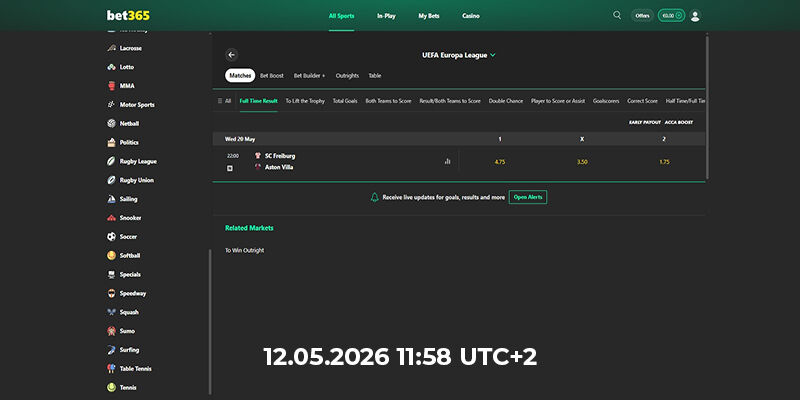Open Casino tab
The height and width of the screenshot is (400, 800).
click(470, 16)
